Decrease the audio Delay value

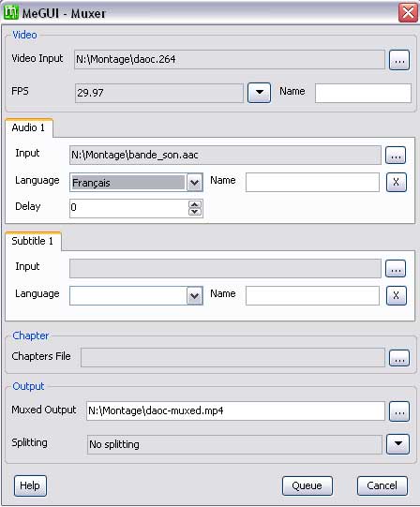click(x=195, y=212)
